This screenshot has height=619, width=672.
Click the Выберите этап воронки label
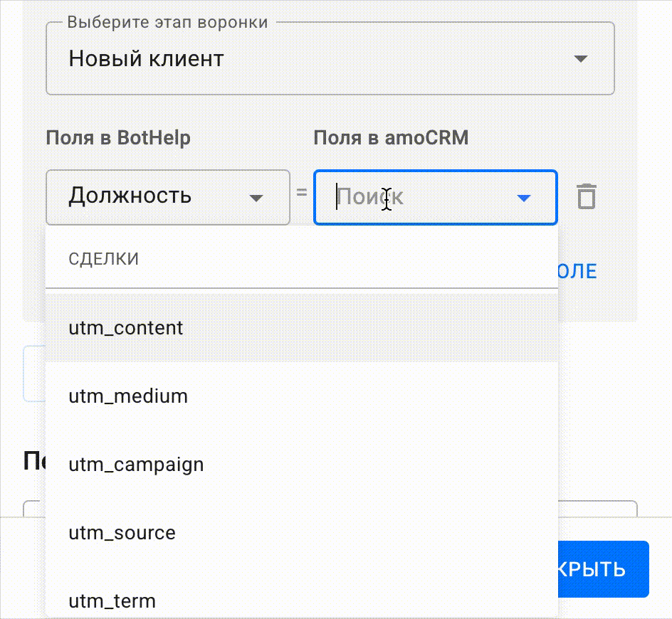point(167,22)
